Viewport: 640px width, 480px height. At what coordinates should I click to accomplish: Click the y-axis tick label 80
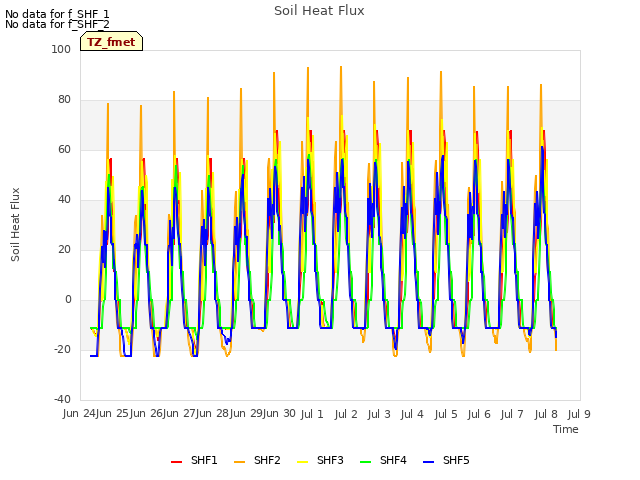64,100
